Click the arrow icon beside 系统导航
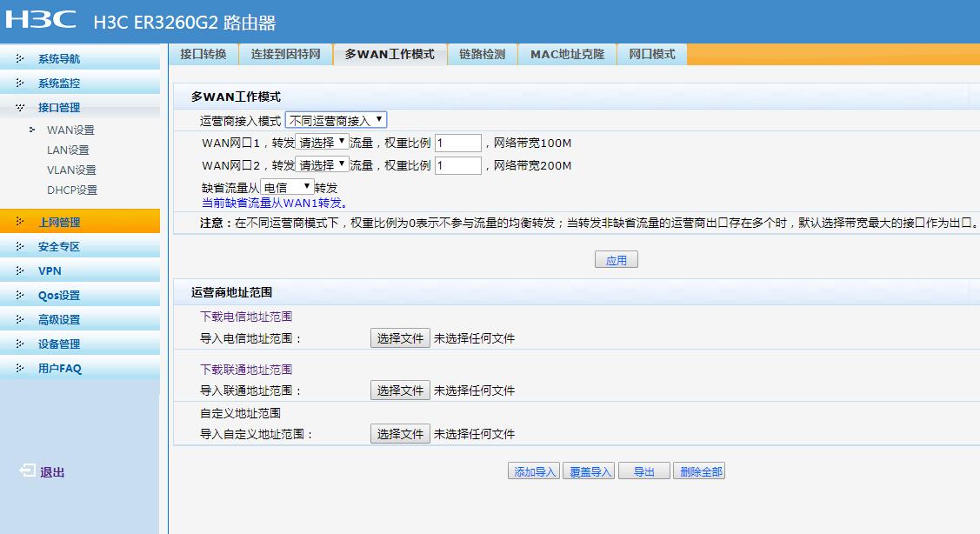This screenshot has width=980, height=534. pyautogui.click(x=20, y=58)
